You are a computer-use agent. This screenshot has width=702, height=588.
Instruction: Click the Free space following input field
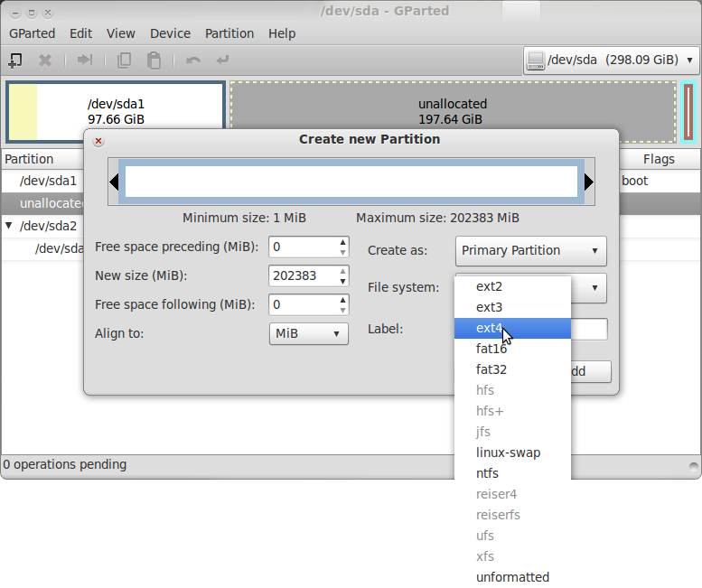(x=304, y=304)
